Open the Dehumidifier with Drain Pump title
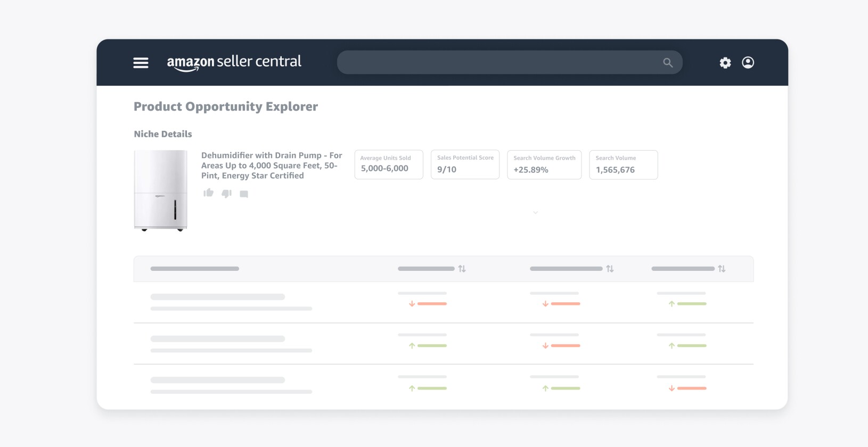The height and width of the screenshot is (447, 868). [271, 165]
